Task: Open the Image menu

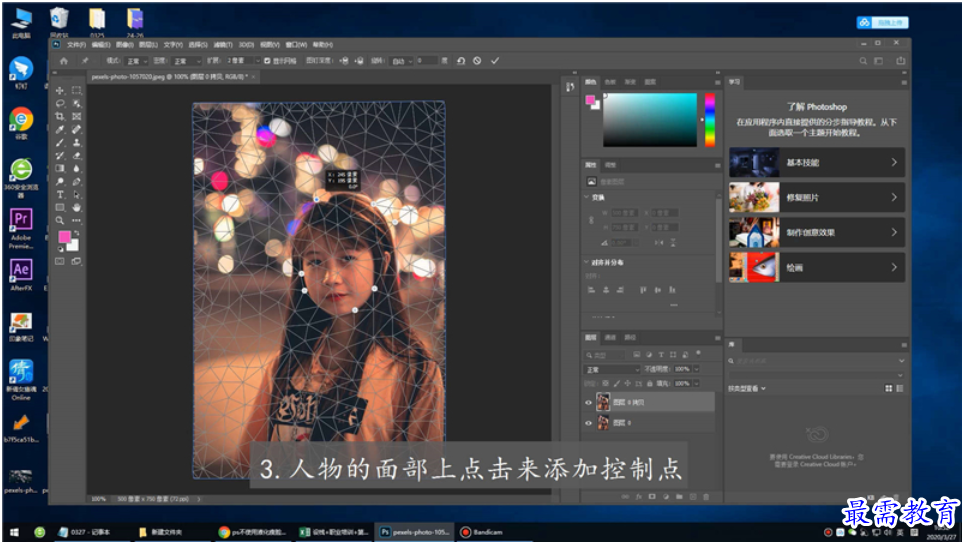Action: tap(124, 45)
